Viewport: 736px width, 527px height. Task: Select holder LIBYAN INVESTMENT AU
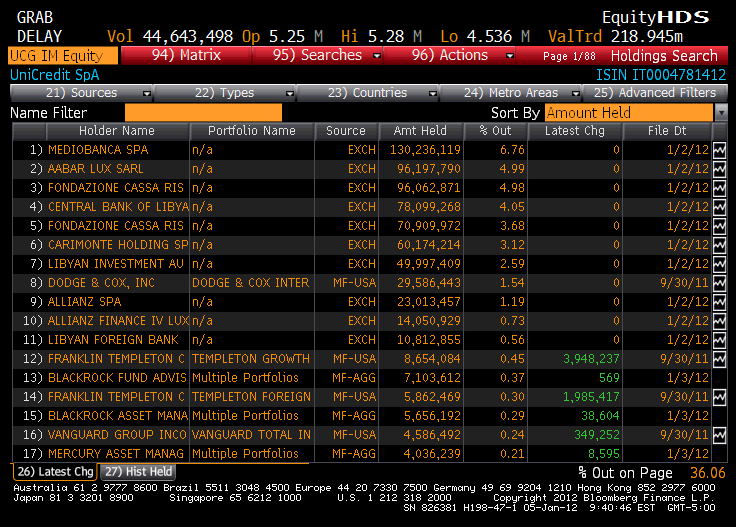(116, 264)
